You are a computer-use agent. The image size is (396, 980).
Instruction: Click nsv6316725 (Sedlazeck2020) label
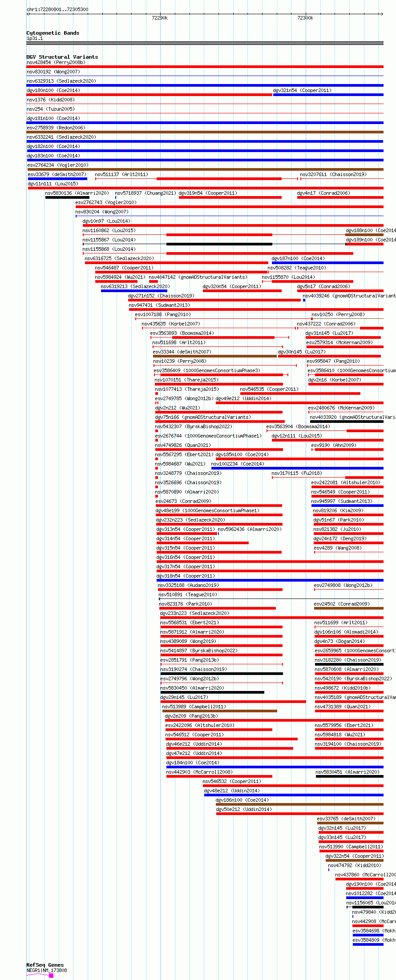(x=119, y=259)
